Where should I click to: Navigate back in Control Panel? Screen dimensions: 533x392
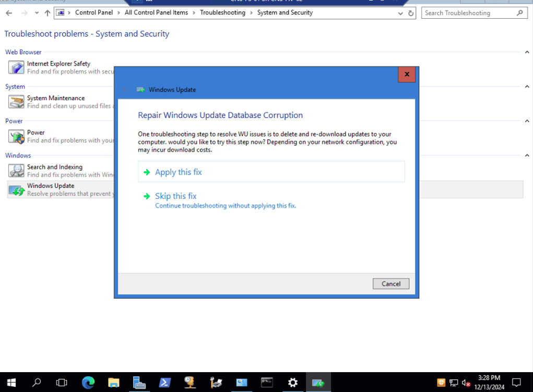(9, 13)
